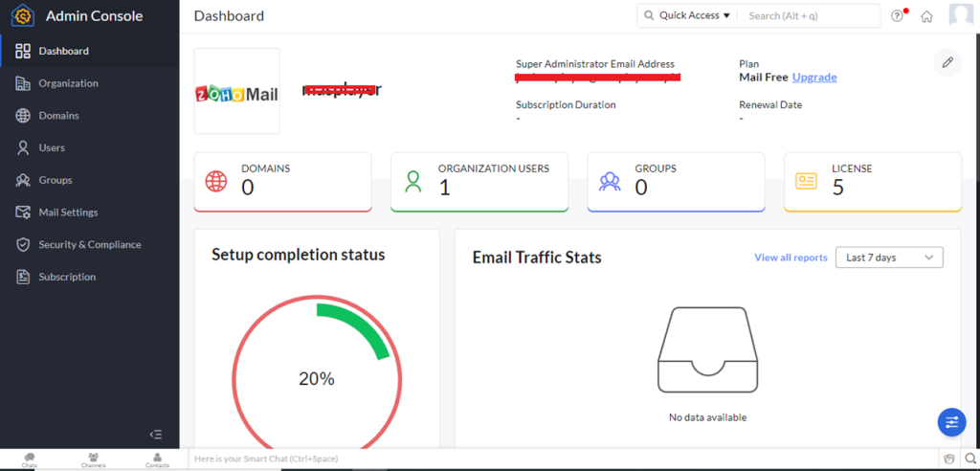
Task: Click the Domains globe icon in sidebar
Action: point(23,116)
